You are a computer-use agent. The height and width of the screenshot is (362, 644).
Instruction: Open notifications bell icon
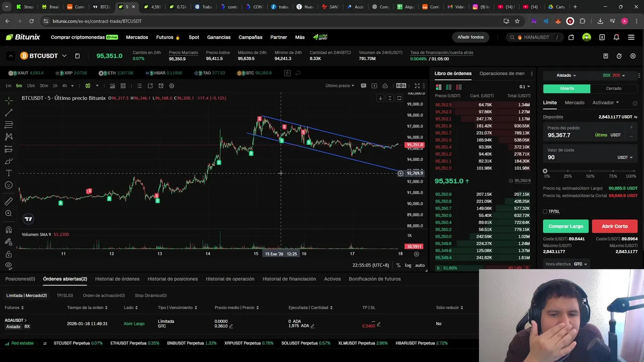[616, 37]
